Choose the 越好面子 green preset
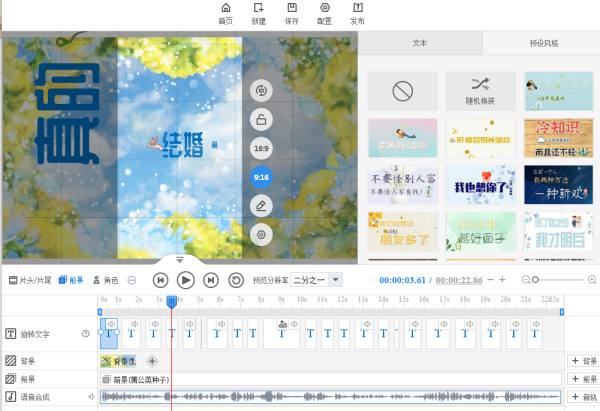This screenshot has height=411, width=600. (480, 232)
